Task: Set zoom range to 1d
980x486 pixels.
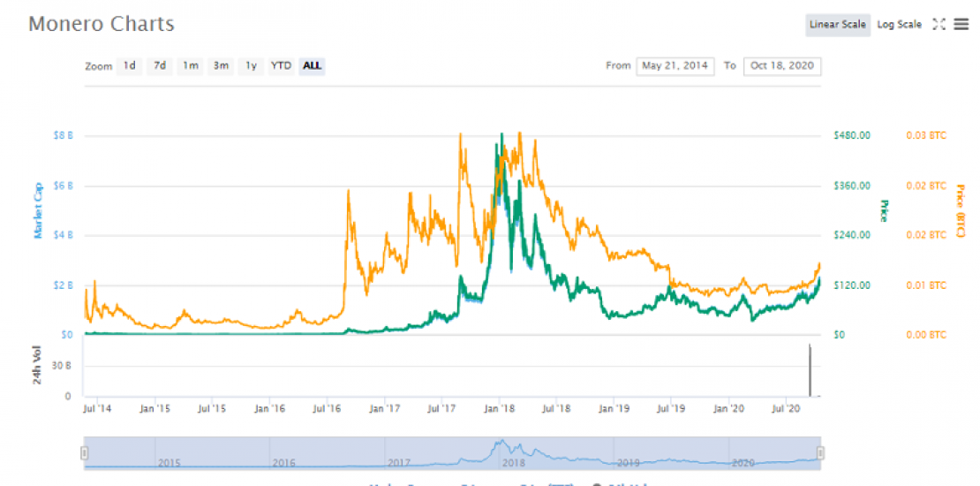Action: click(x=129, y=65)
